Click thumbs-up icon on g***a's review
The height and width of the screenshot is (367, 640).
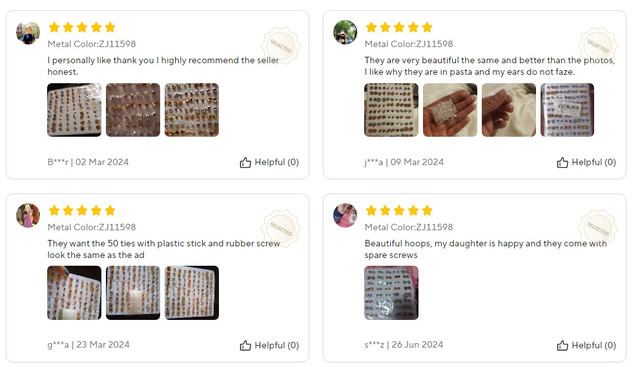pyautogui.click(x=245, y=345)
